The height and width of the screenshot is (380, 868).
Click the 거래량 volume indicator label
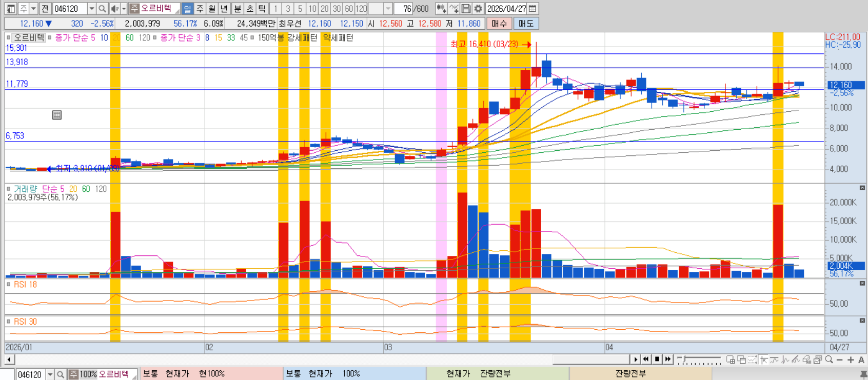tap(25, 189)
